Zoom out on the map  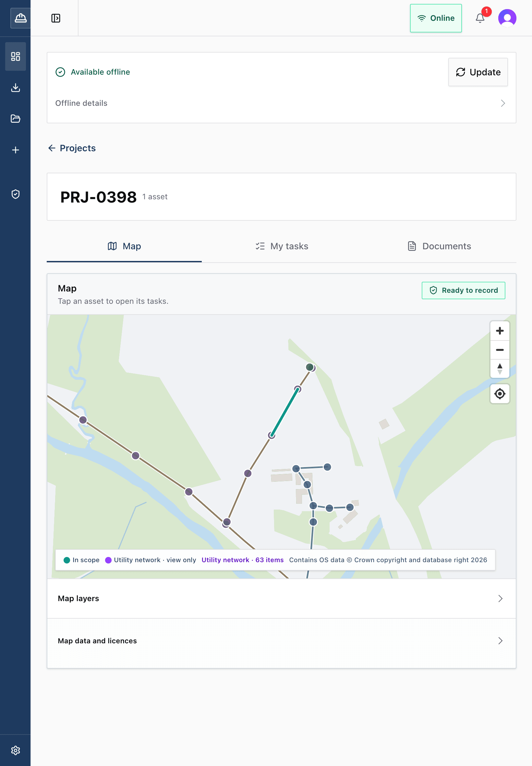(x=499, y=350)
